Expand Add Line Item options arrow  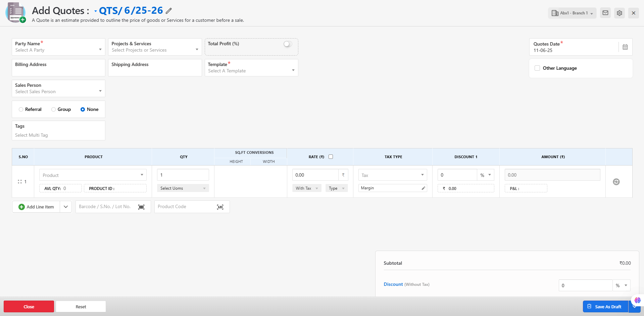point(66,207)
